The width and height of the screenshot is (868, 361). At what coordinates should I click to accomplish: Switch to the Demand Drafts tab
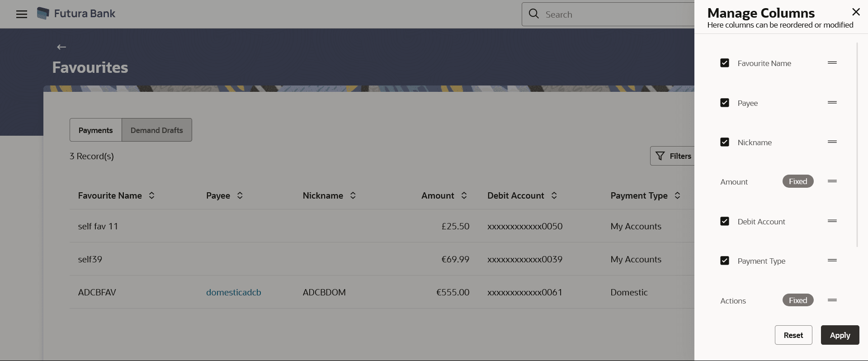click(157, 130)
